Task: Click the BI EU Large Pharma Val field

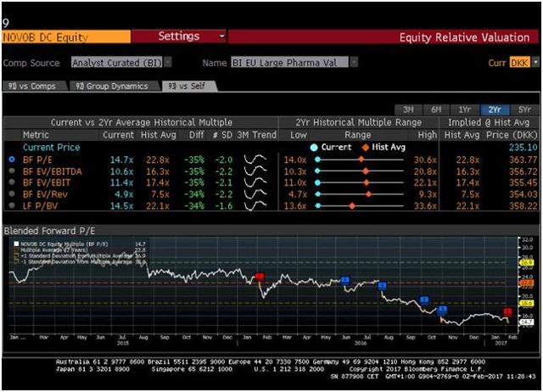Action: tap(290, 62)
